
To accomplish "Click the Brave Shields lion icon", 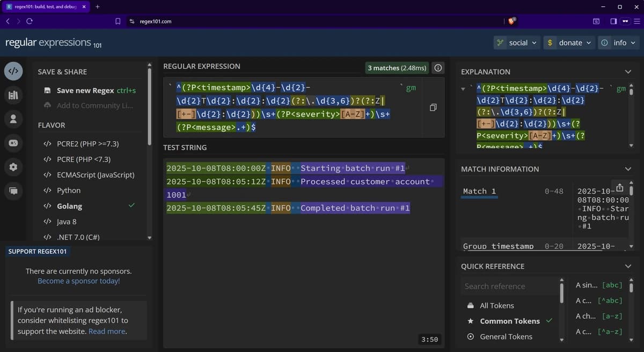I will pyautogui.click(x=512, y=21).
